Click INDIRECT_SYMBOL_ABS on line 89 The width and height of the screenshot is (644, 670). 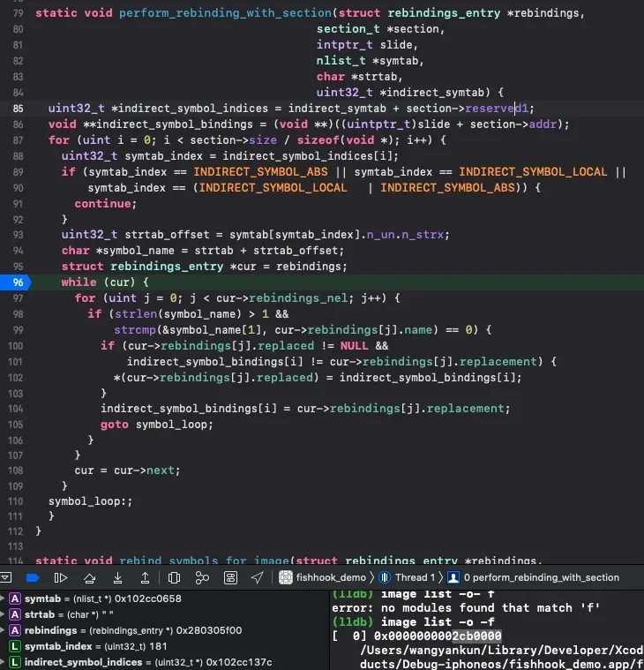(260, 172)
